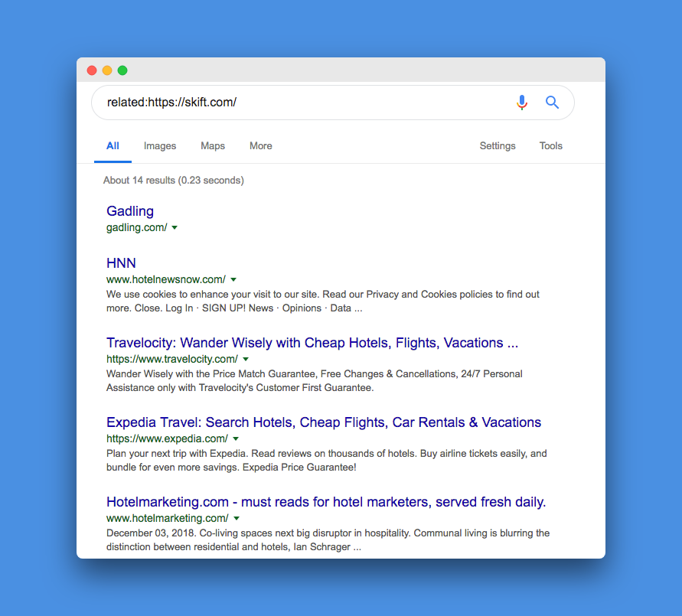Select the All results tab
Screen dimensions: 682x616
pos(113,146)
